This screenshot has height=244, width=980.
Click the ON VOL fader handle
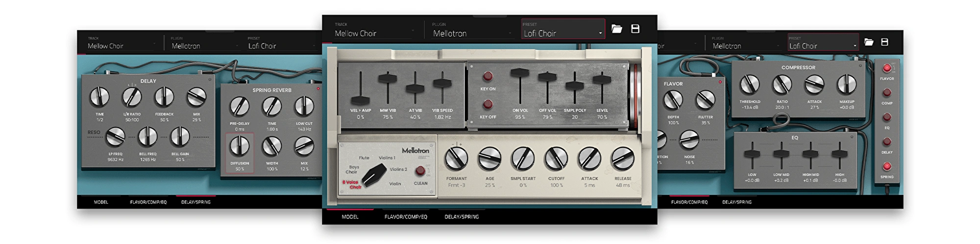(x=520, y=73)
